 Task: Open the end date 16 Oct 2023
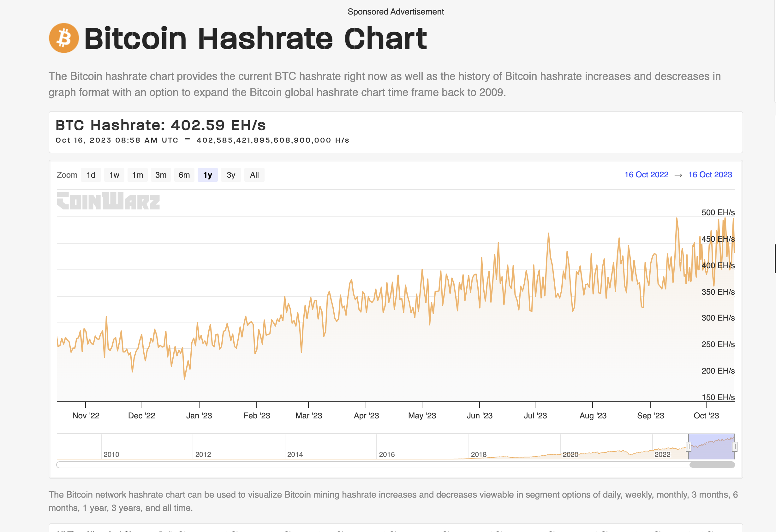click(x=710, y=174)
